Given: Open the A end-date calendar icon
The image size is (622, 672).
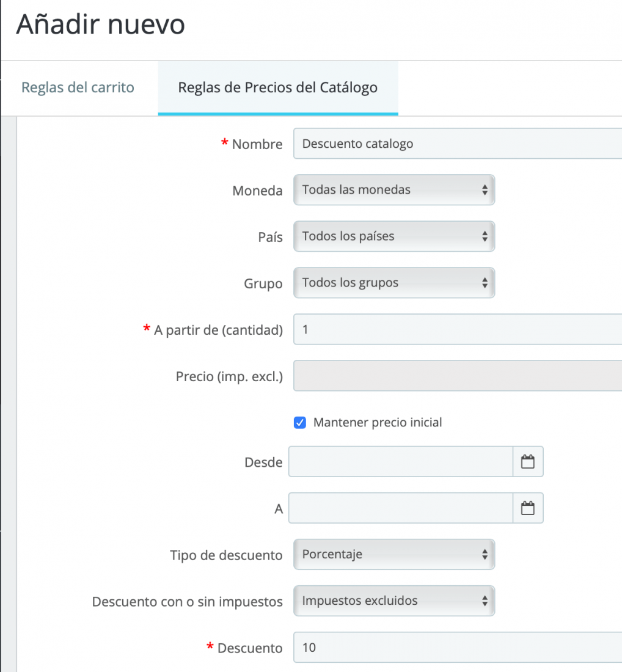Looking at the screenshot, I should pos(528,508).
